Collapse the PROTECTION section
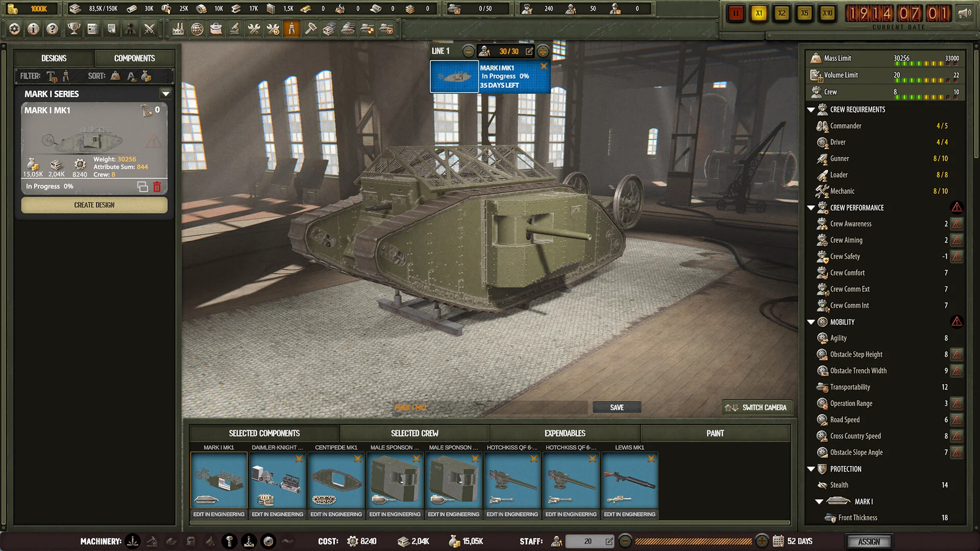 [812, 469]
